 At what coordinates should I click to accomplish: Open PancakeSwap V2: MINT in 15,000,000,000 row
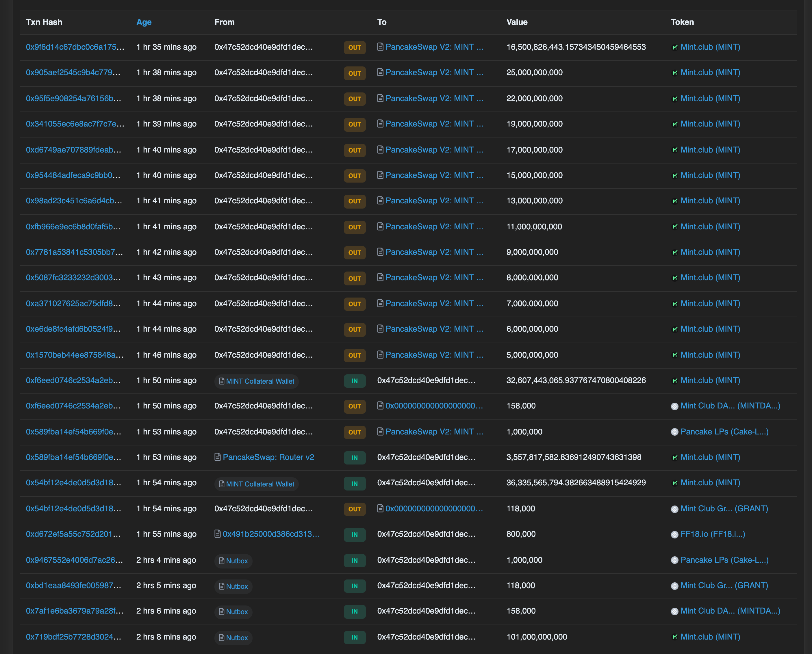point(434,175)
